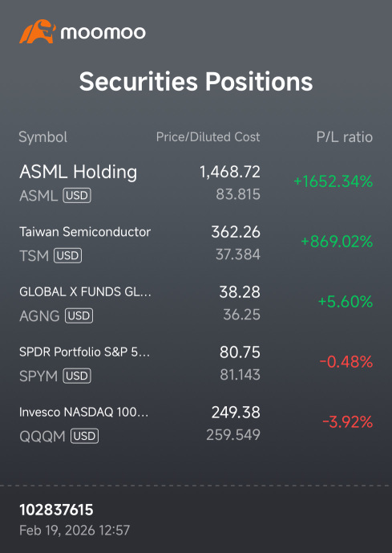Click the moomoo bull logo icon
This screenshot has height=553, width=392.
(x=38, y=31)
